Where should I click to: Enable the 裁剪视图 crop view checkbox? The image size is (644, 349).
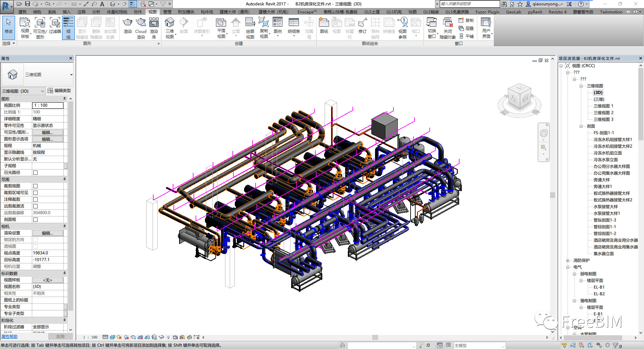(35, 186)
